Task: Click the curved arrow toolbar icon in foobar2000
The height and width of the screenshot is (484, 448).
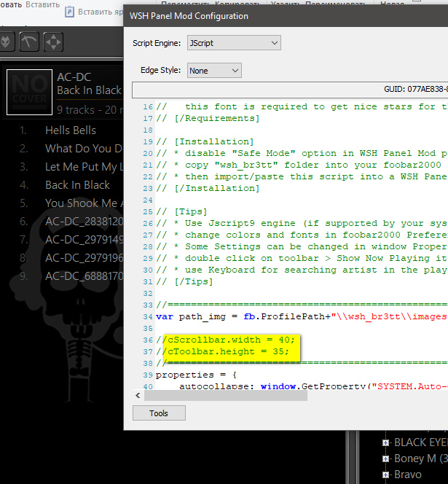Action: click(x=29, y=42)
